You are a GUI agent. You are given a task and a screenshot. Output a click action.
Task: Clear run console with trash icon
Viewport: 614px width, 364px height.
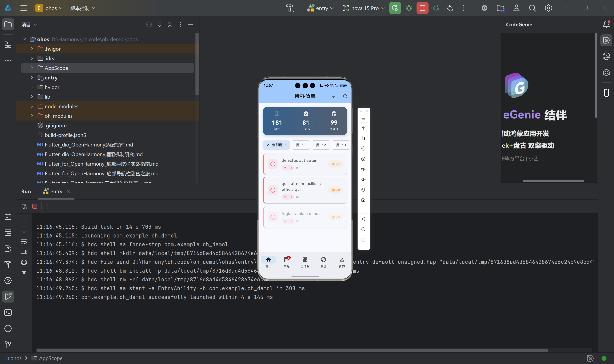pyautogui.click(x=24, y=273)
